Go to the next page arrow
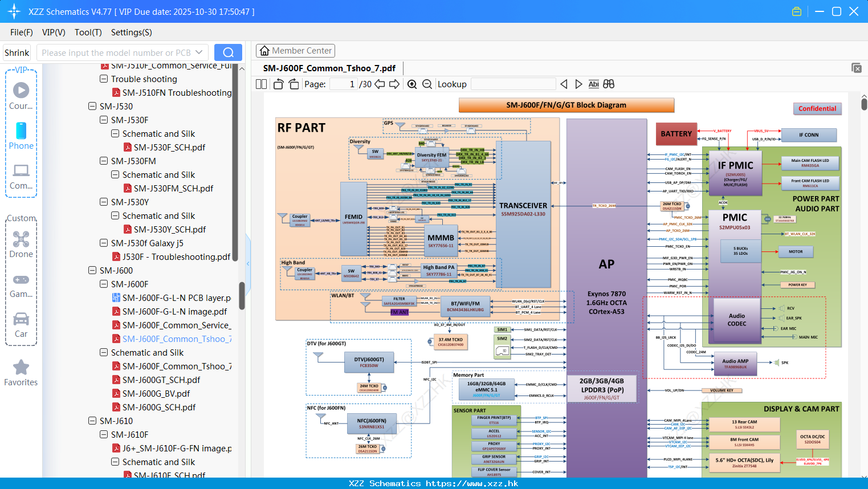 tap(394, 84)
